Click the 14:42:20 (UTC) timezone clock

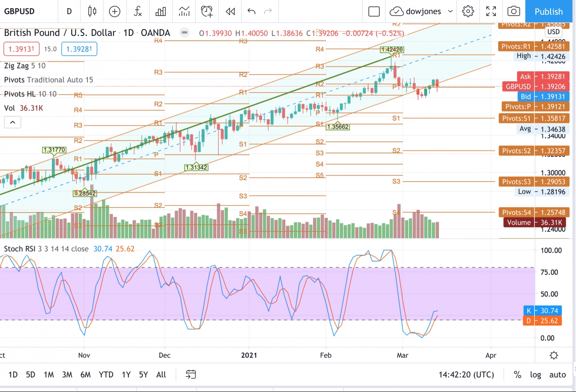coord(466,375)
